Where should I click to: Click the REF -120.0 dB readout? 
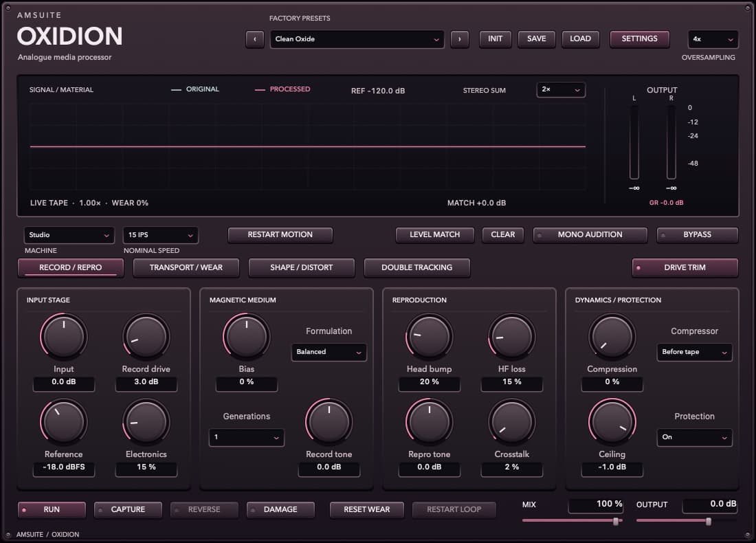tap(378, 91)
